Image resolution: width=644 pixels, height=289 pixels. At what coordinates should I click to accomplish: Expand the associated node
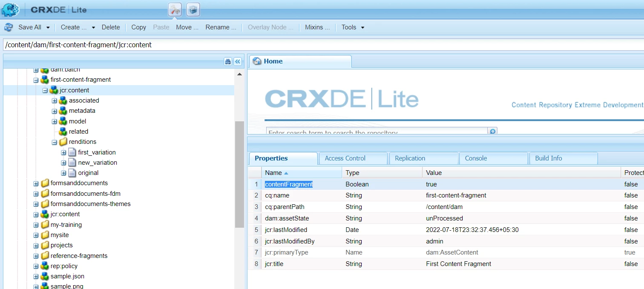[x=54, y=100]
